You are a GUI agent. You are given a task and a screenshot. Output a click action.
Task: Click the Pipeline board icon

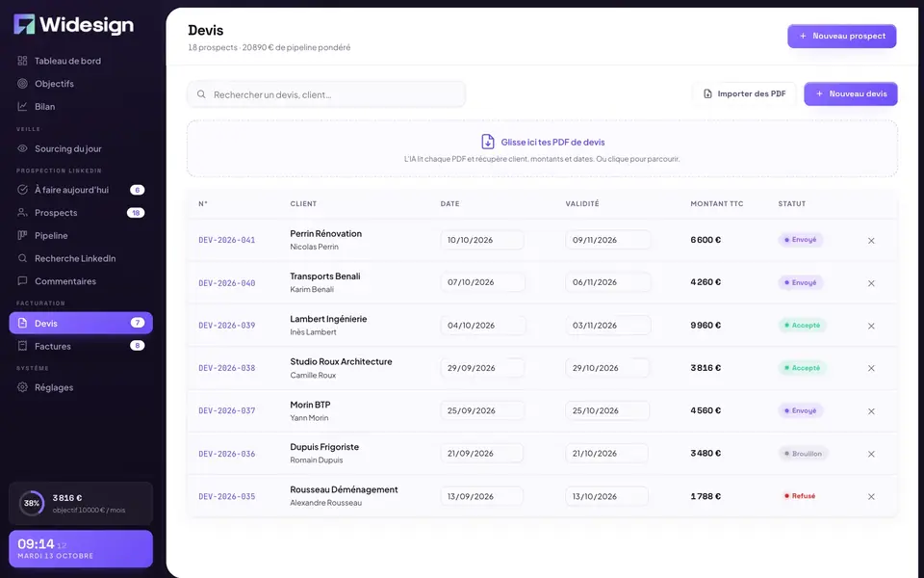22,235
